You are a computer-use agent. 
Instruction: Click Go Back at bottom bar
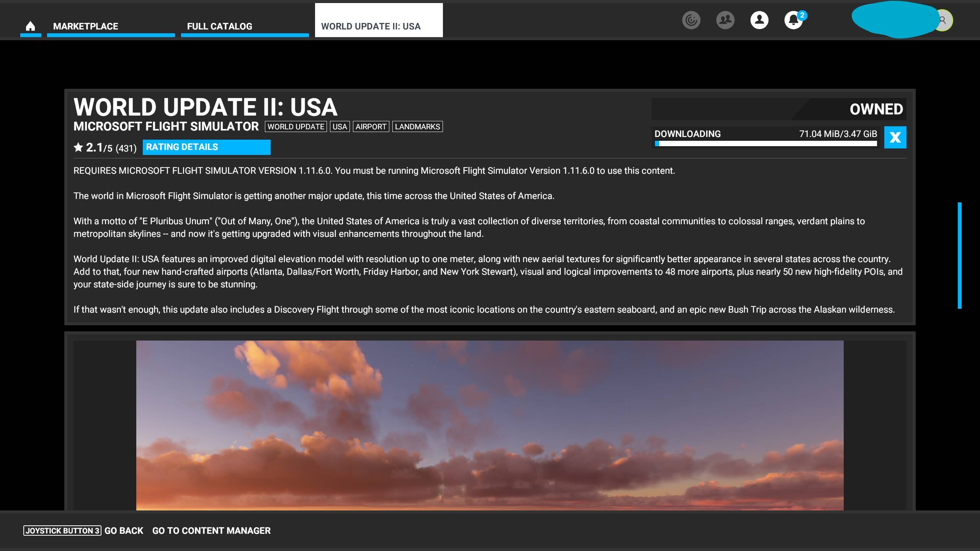pyautogui.click(x=123, y=531)
